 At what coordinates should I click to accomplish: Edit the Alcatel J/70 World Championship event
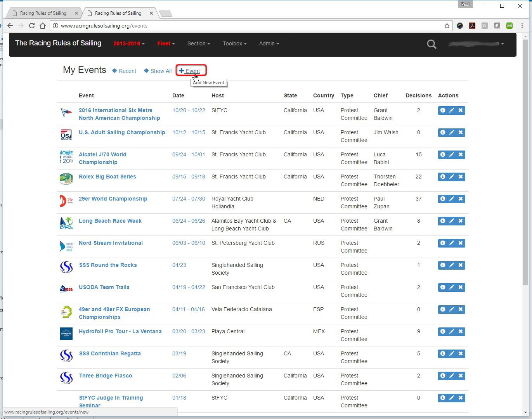point(452,154)
